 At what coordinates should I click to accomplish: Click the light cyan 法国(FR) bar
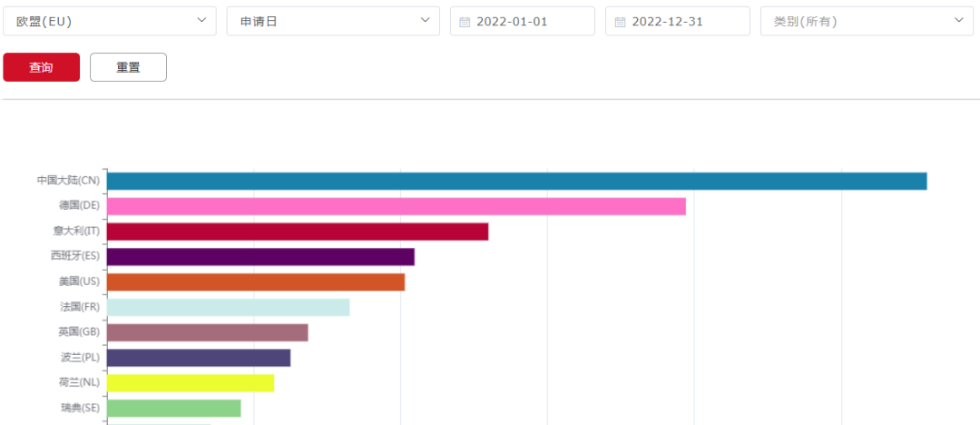pyautogui.click(x=228, y=307)
